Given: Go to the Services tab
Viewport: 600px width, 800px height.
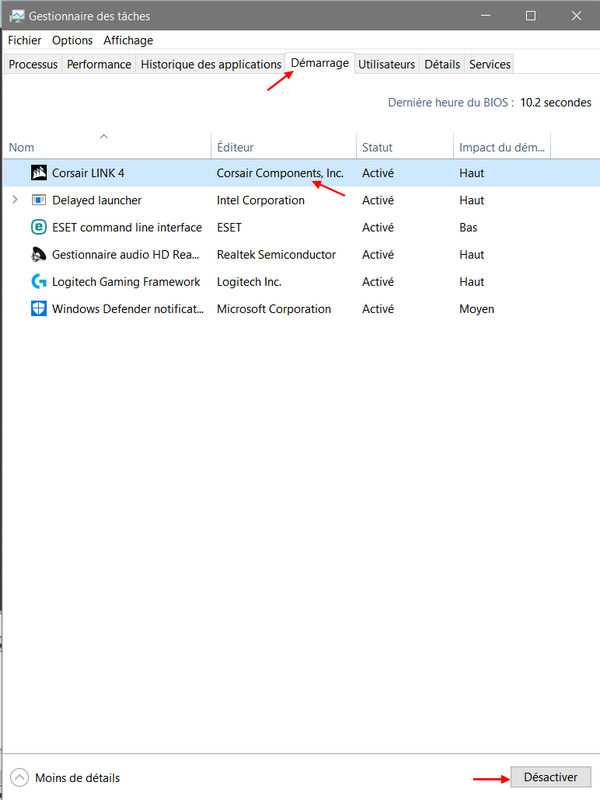Looking at the screenshot, I should point(490,64).
